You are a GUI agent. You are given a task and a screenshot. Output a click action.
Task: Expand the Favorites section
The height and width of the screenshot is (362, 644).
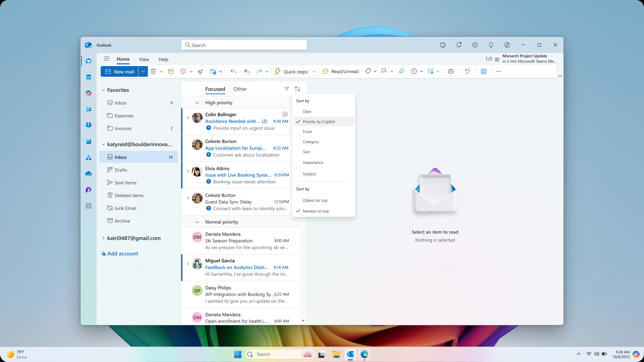coord(104,90)
